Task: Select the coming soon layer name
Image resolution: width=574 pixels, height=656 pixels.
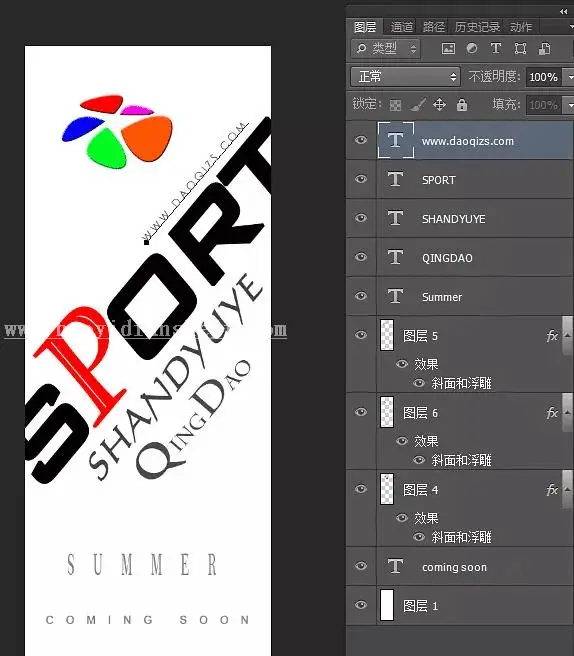Action: click(454, 567)
